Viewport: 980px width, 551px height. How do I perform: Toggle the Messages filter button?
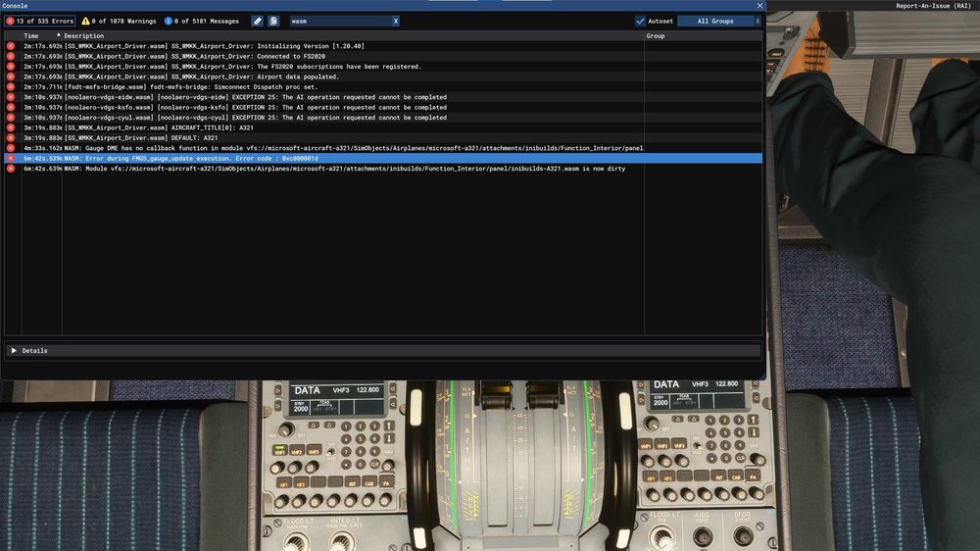pos(202,21)
